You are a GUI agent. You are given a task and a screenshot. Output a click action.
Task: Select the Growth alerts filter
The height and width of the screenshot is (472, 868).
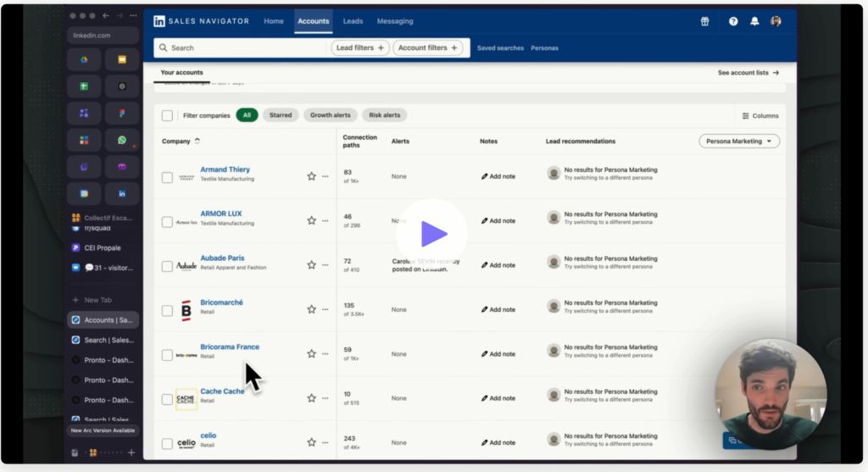click(331, 115)
